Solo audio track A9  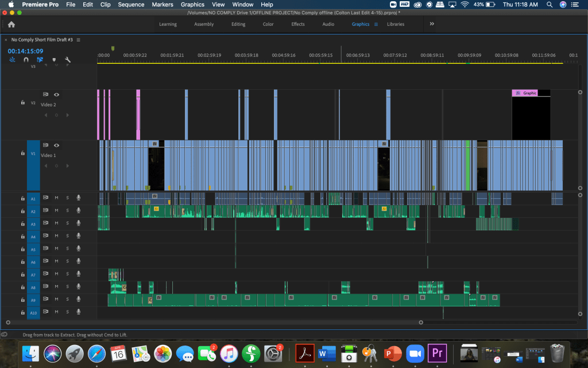[67, 299]
